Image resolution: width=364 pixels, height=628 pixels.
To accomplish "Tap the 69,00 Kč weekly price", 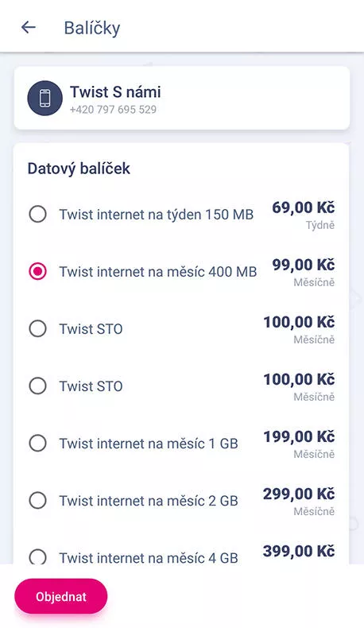I will [304, 207].
